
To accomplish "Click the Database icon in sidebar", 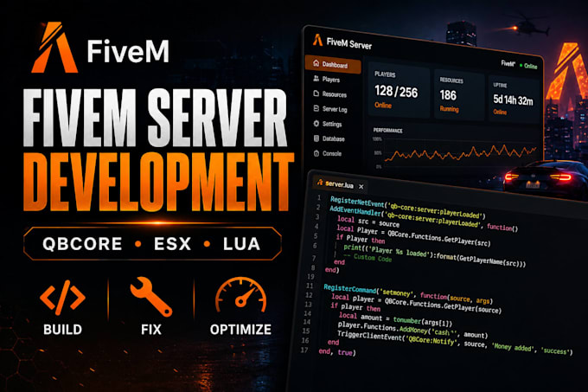I will (316, 138).
